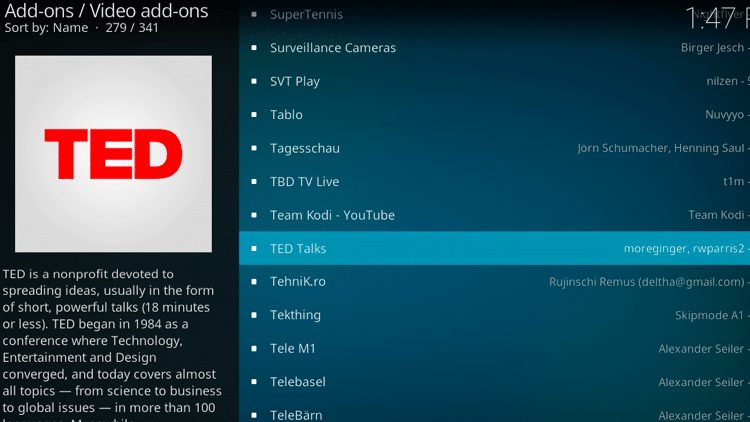The width and height of the screenshot is (750, 422).
Task: Click the bullet icon beside Tekthing
Action: tap(254, 315)
